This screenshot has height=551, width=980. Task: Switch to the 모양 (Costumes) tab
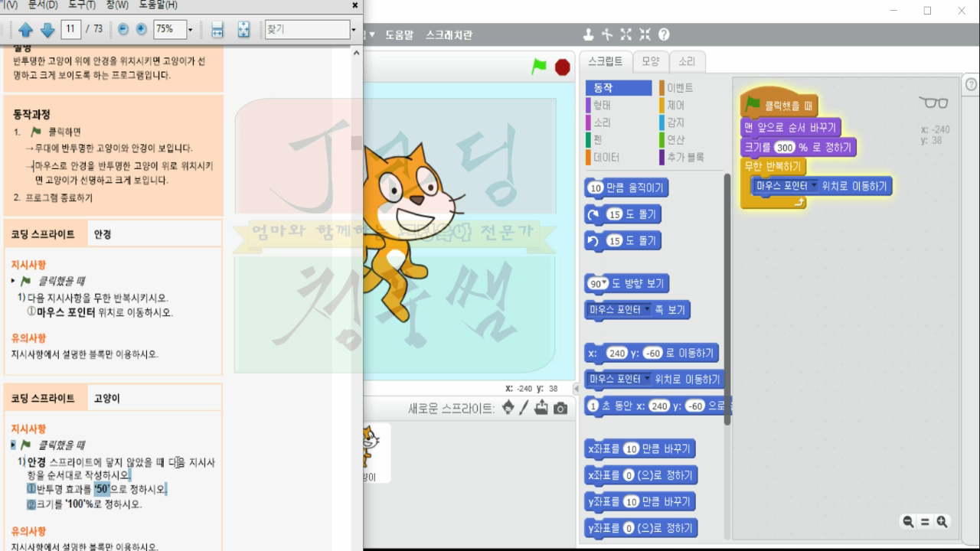(650, 61)
